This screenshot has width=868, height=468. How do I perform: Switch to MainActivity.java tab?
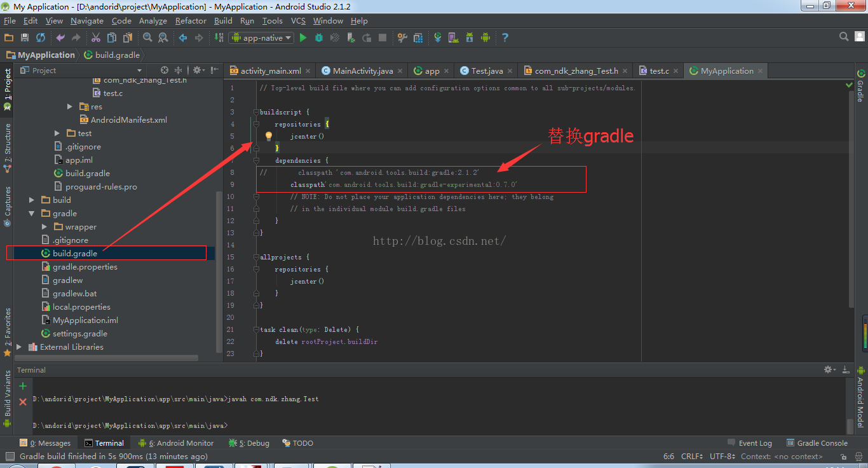pos(362,71)
